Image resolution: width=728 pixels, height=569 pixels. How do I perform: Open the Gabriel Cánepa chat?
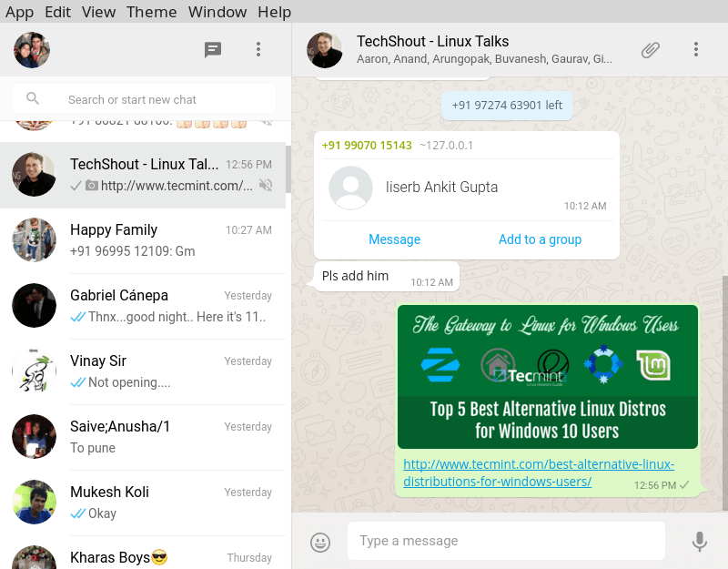point(143,306)
